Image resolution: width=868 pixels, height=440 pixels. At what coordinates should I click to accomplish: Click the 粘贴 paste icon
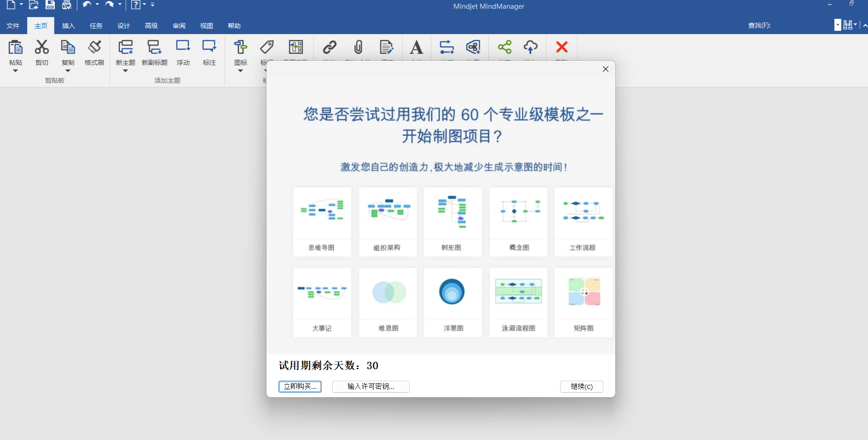15,47
